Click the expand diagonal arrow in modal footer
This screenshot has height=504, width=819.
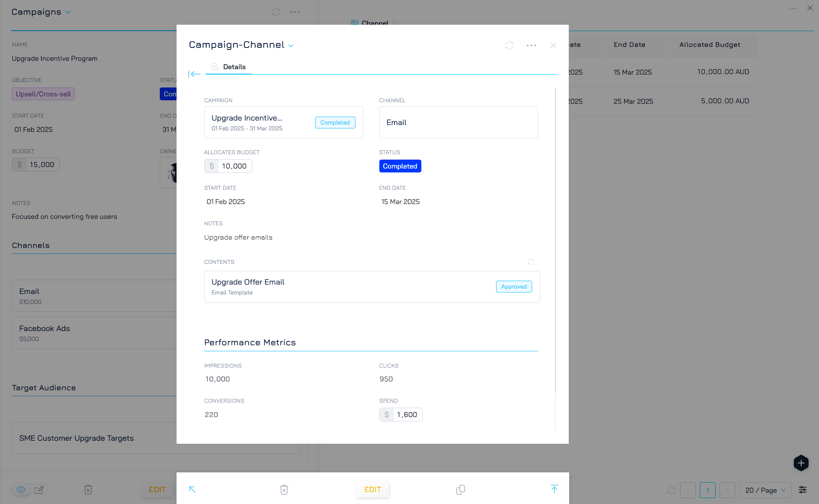[x=192, y=490]
